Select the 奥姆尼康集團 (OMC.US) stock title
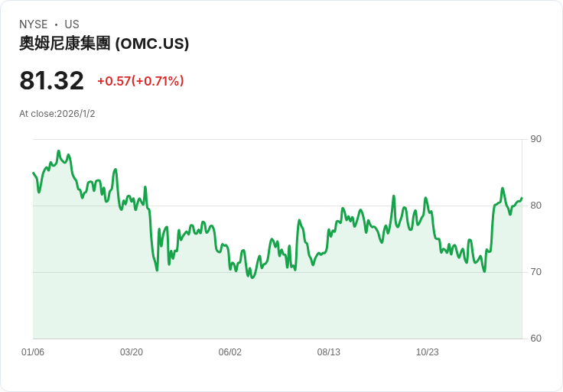Image resolution: width=563 pixels, height=392 pixels. [x=104, y=44]
